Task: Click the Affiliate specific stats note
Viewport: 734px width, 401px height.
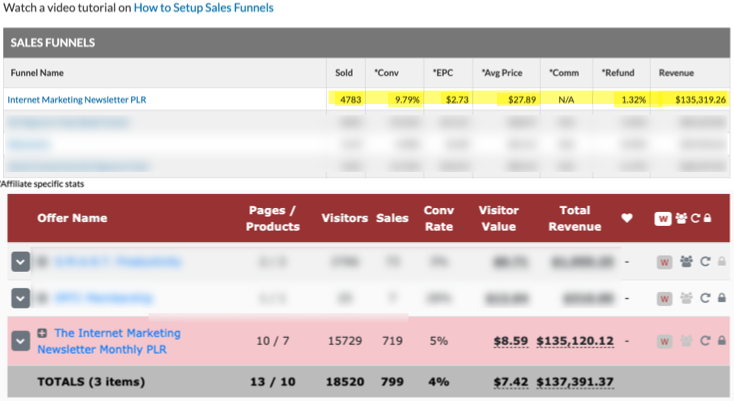Action: tap(42, 184)
